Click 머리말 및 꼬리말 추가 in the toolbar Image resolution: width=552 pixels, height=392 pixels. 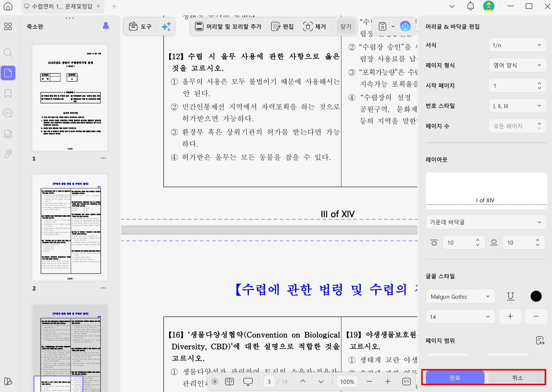pos(228,26)
